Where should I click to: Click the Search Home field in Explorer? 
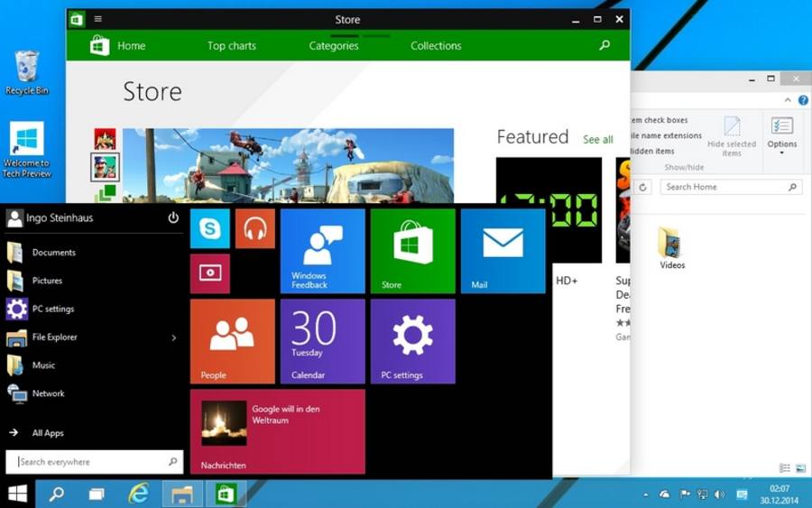pos(731,187)
